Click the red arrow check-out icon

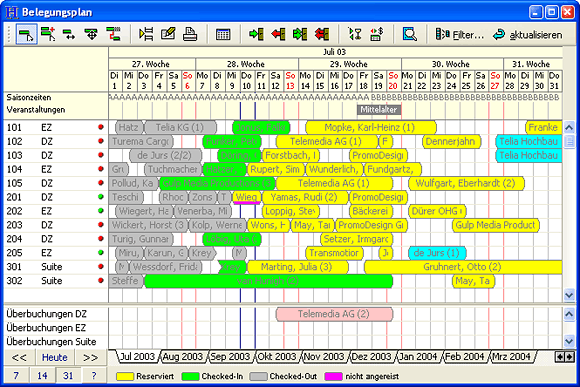pyautogui.click(x=278, y=34)
